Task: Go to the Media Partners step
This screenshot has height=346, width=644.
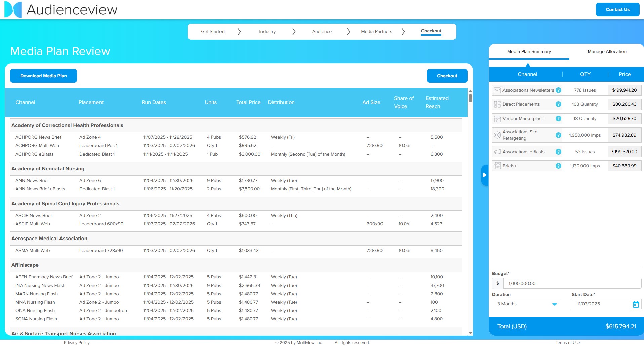Action: (x=376, y=32)
